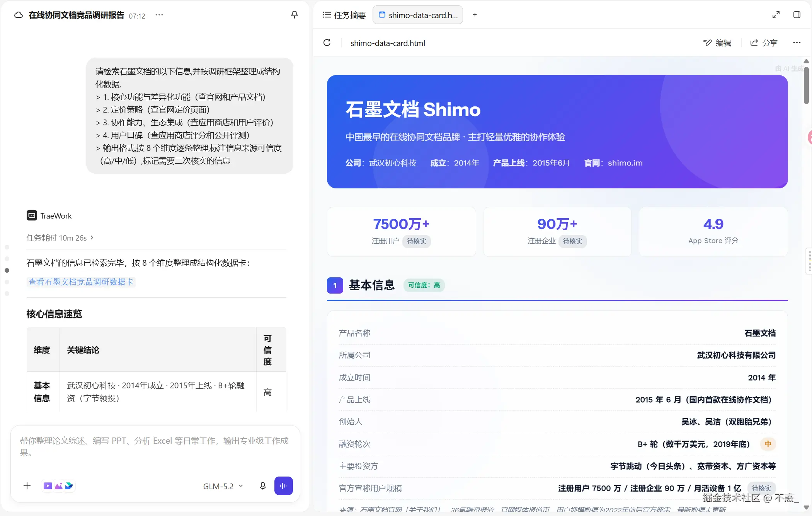
Task: Click the preview scrollbar thumb
Action: tap(806, 85)
